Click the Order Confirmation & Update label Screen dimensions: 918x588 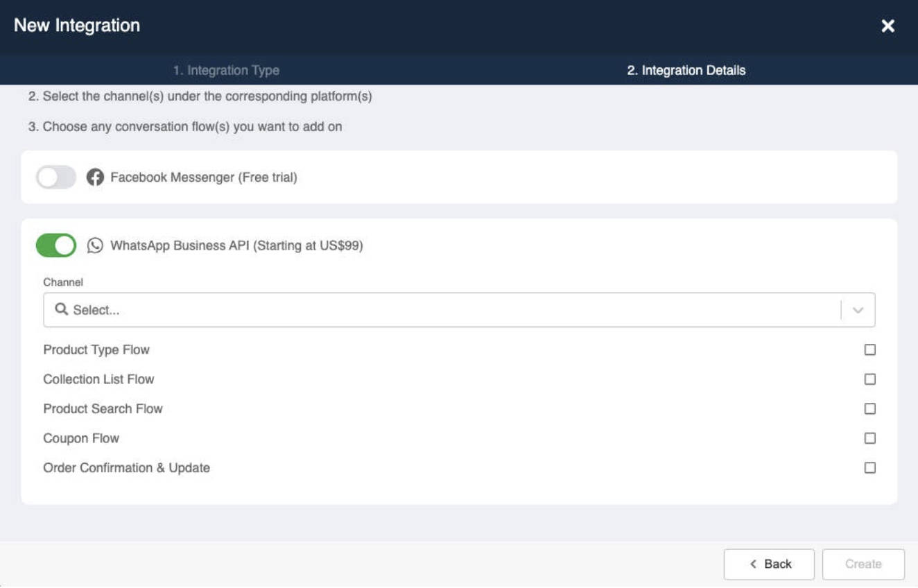pyautogui.click(x=126, y=468)
